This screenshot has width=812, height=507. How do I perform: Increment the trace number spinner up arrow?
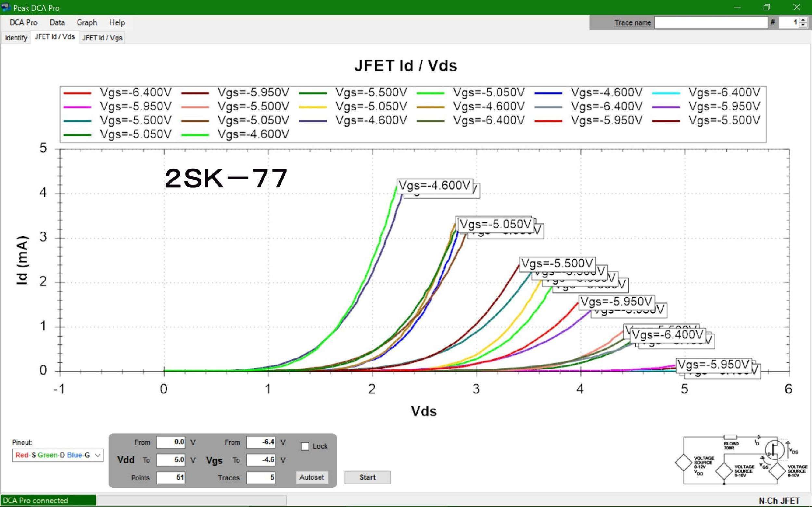[803, 20]
